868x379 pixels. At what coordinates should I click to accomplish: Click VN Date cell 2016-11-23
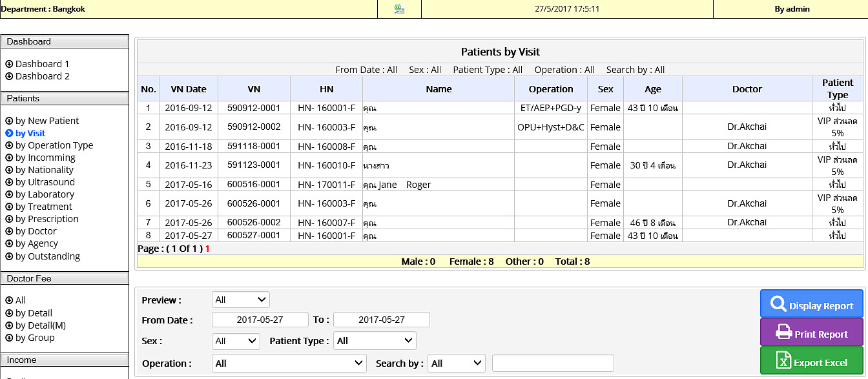click(x=189, y=165)
